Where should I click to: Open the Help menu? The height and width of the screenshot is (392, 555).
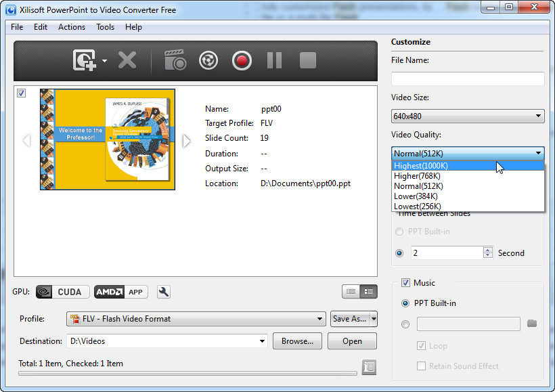point(133,27)
